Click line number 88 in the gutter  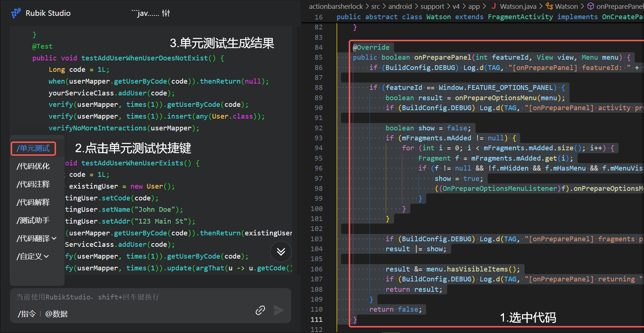click(318, 88)
